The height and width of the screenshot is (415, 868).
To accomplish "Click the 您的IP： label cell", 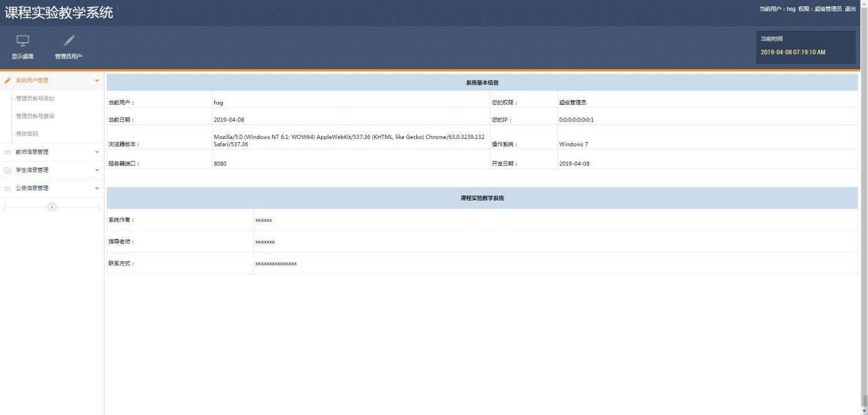I will point(524,116).
